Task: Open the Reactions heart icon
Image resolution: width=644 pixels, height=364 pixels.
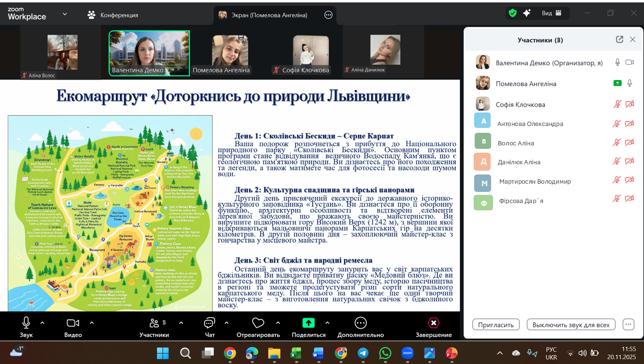Action: [x=258, y=323]
